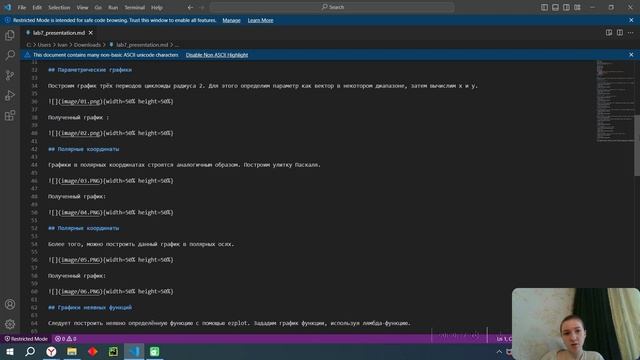640x360 pixels.
Task: Open the Source Control view
Action: point(10,75)
